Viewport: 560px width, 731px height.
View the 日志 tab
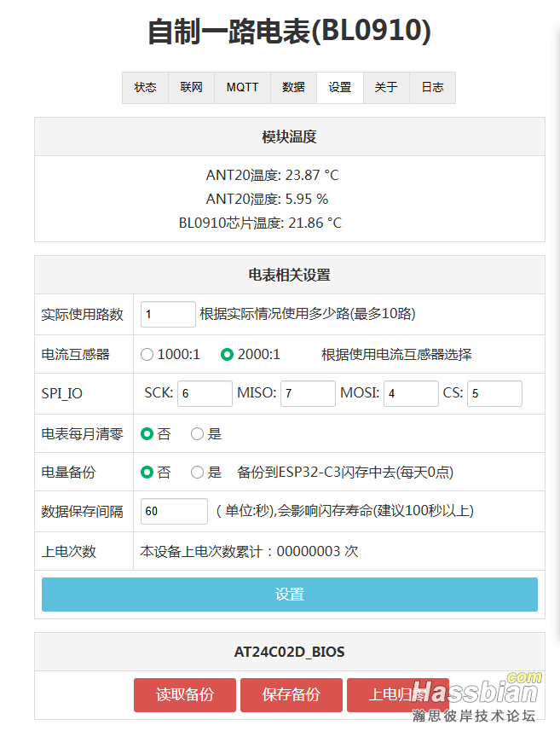click(x=432, y=87)
